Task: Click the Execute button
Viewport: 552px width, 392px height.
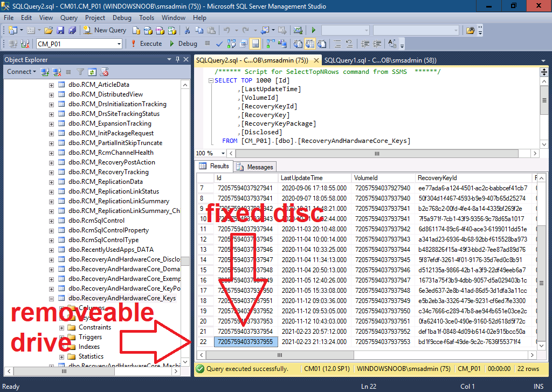Action: coord(147,44)
